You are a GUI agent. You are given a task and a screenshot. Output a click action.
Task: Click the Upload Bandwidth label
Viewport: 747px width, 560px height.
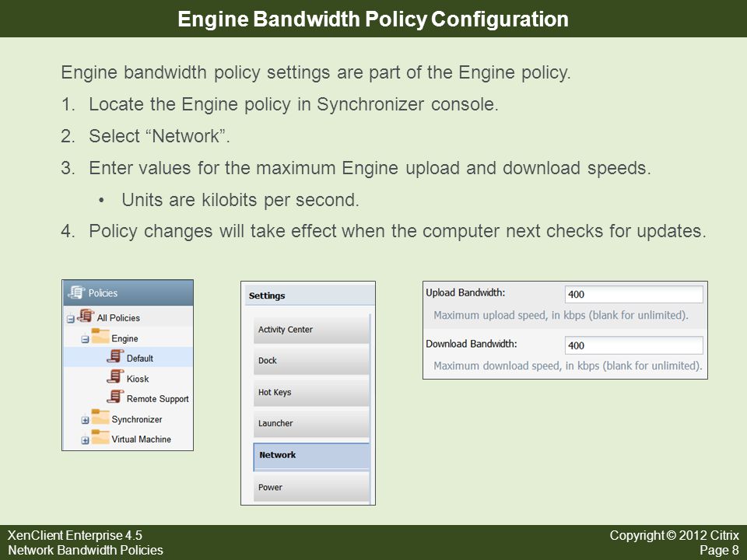465,293
